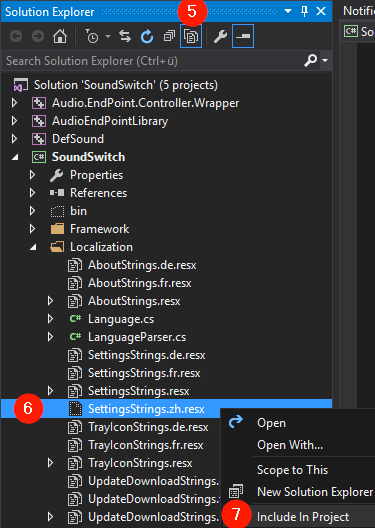Go to Home view in Solution Explorer
375x528 pixels.
[60, 36]
